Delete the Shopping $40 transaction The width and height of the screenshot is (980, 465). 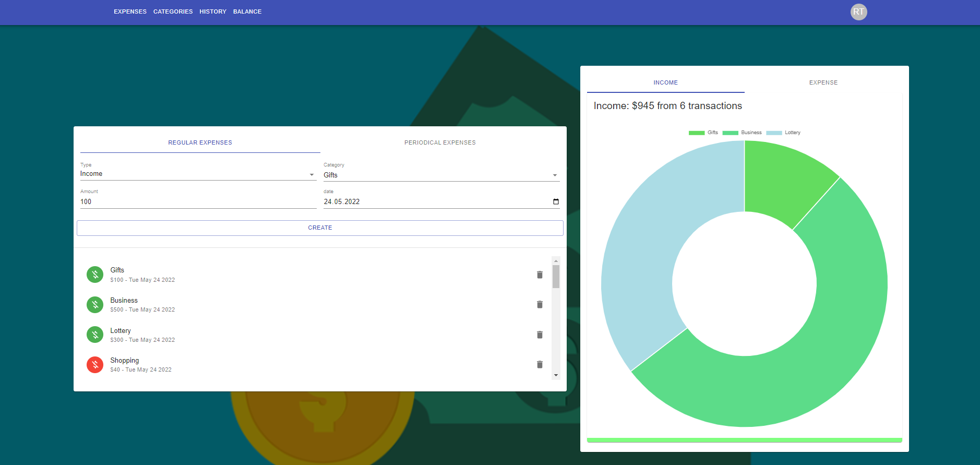(540, 364)
